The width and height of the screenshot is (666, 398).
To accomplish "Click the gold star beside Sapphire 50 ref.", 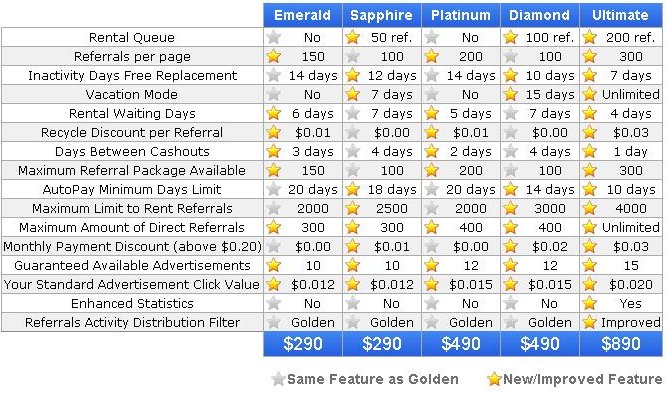I will (353, 37).
